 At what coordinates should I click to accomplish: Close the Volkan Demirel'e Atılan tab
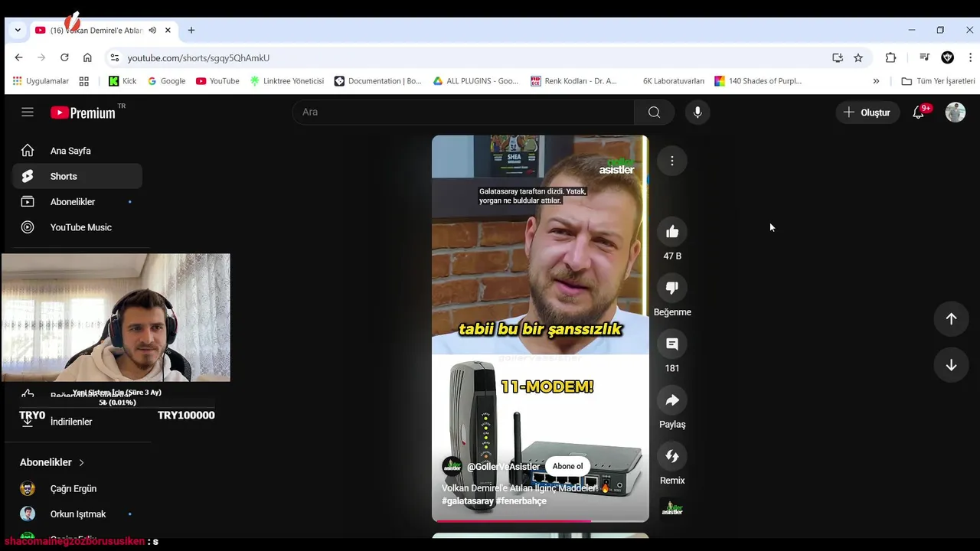pyautogui.click(x=168, y=30)
